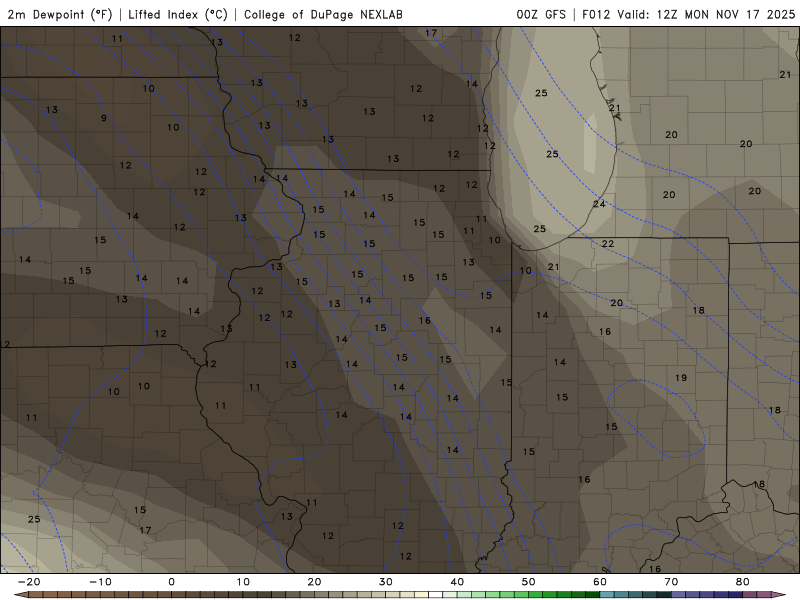The width and height of the screenshot is (800, 600).
Task: Click the "50" colorbar scale label
Action: click(529, 582)
